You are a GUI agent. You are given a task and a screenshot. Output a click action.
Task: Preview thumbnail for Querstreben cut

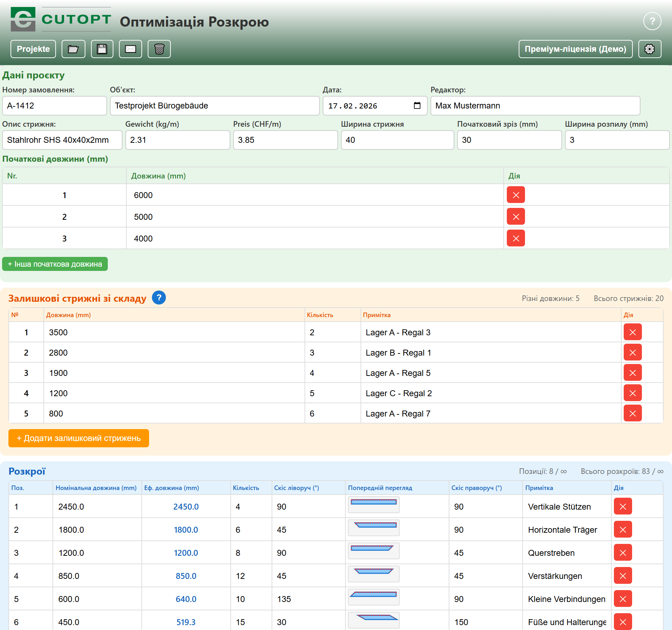[x=374, y=551]
